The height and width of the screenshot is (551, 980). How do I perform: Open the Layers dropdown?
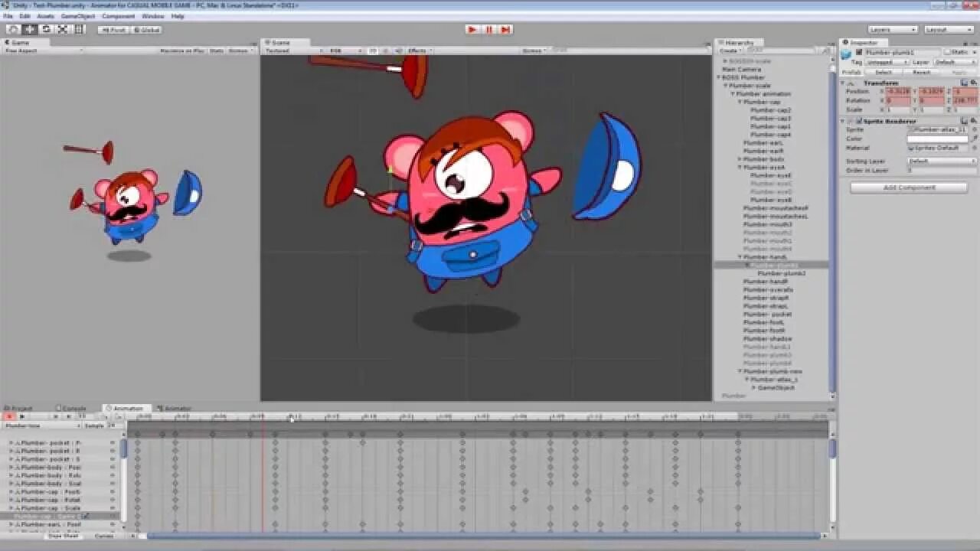pyautogui.click(x=893, y=30)
